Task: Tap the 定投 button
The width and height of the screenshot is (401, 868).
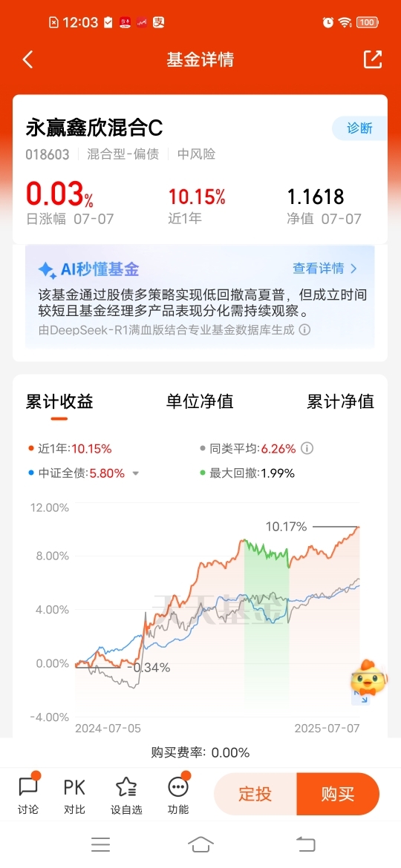Action: tap(255, 795)
